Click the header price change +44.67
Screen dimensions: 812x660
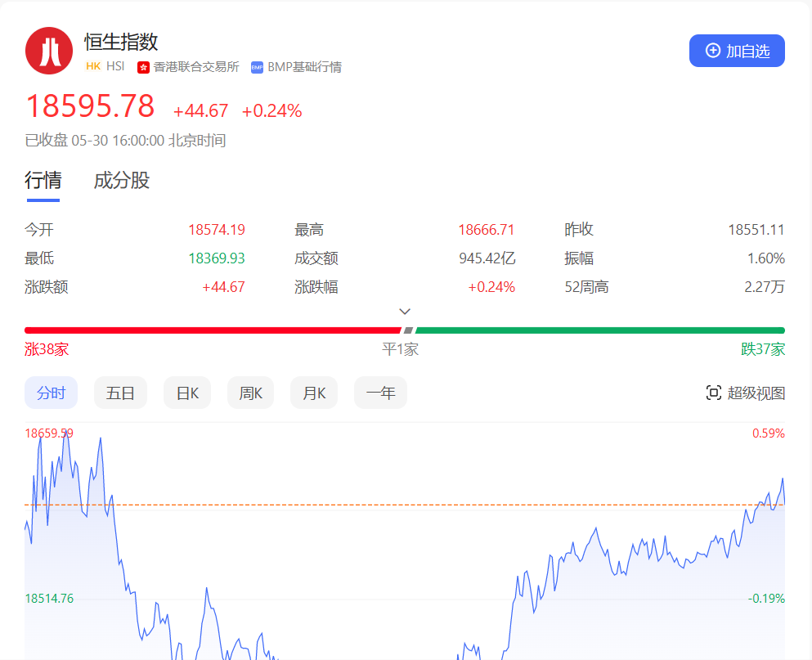[200, 111]
